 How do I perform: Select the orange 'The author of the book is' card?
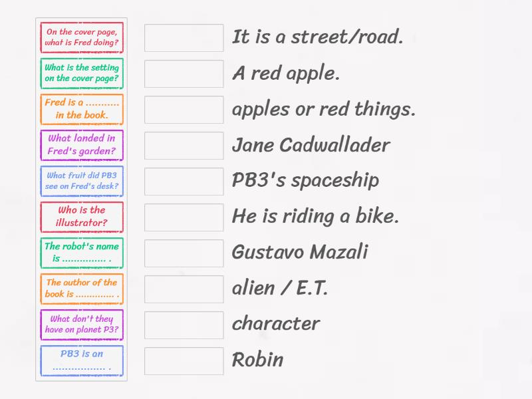click(81, 289)
